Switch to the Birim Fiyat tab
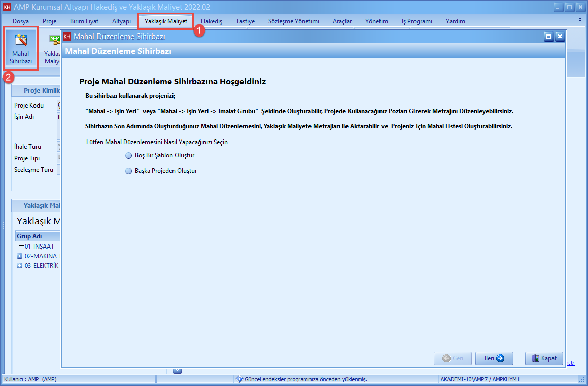The image size is (588, 386). coord(84,21)
